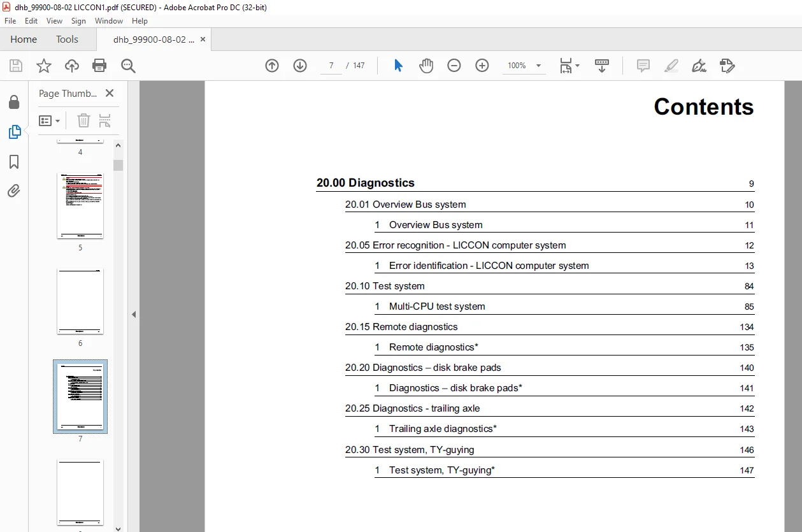Open the Attachments paperclip panel
802x532 pixels.
(x=14, y=191)
